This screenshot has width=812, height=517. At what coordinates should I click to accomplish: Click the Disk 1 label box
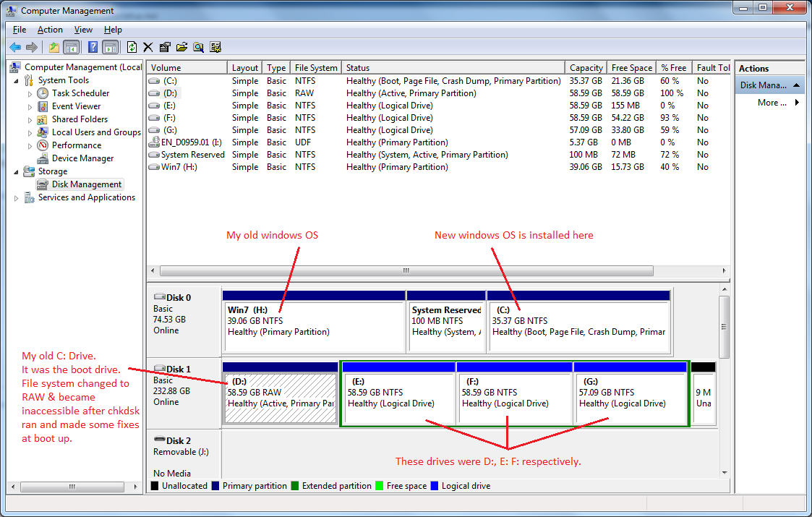coord(184,392)
